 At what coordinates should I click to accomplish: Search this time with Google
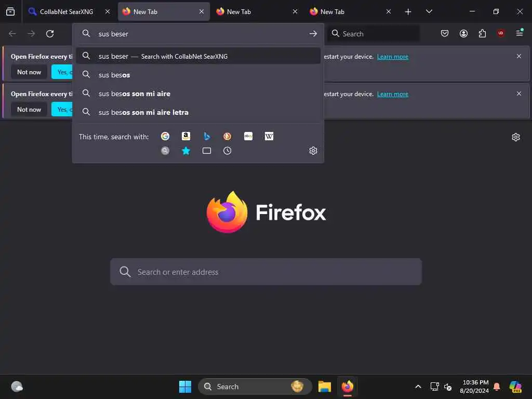tap(165, 136)
